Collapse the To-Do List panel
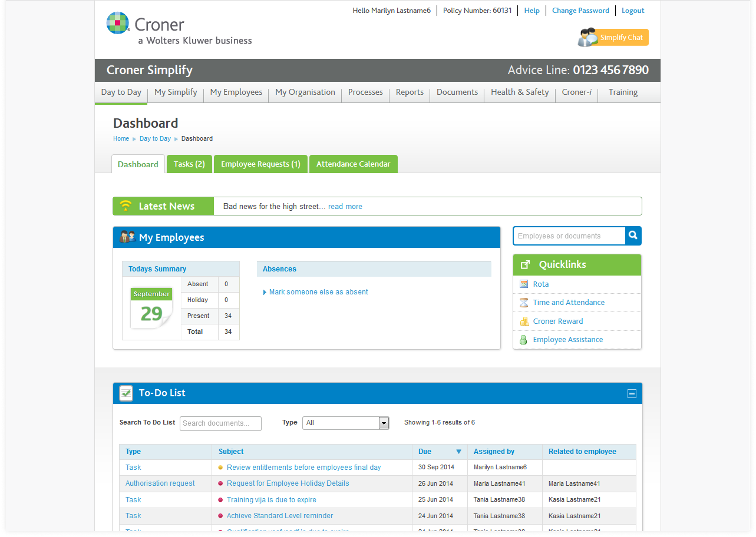756x537 pixels. point(632,393)
